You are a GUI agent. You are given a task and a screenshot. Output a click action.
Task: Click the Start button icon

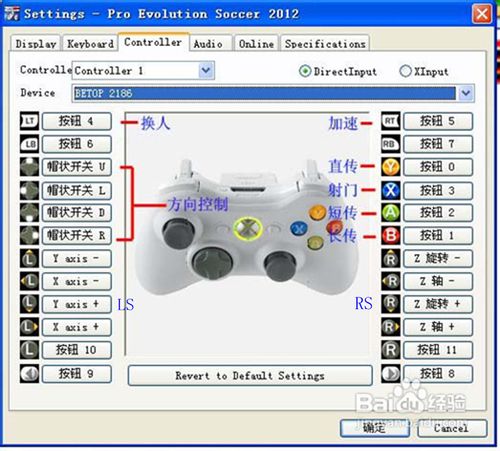pos(391,374)
